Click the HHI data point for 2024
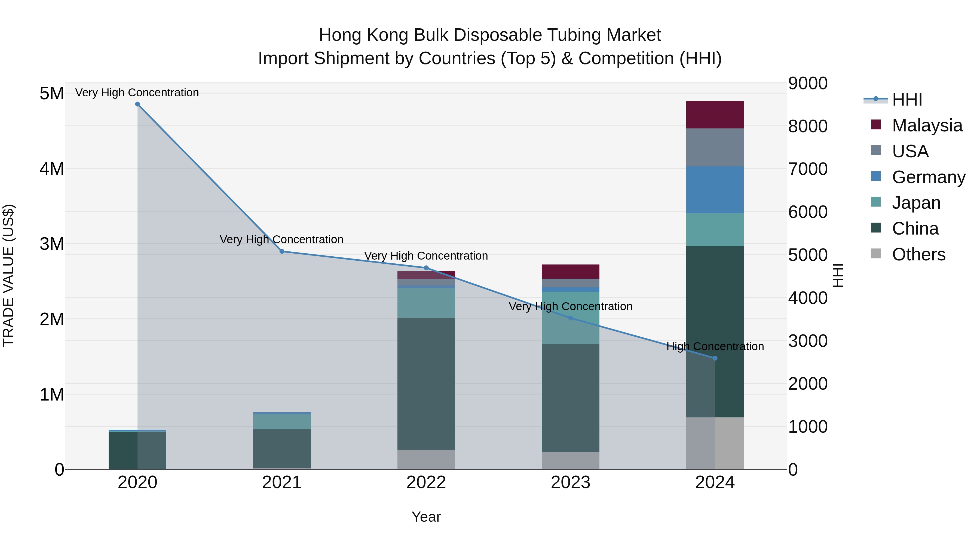Viewport: 980px width, 551px height. [715, 358]
